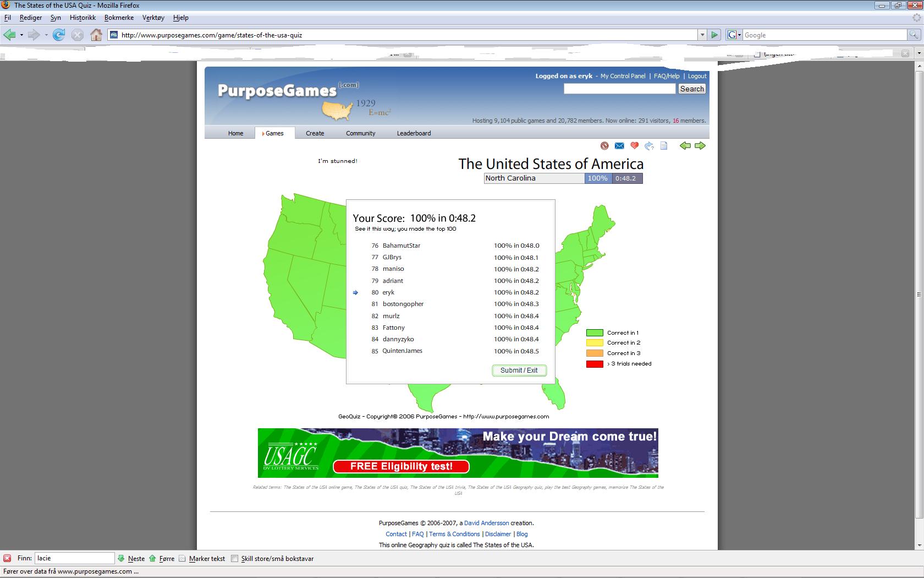Switch to the Home tab on PurposeGames
Image resolution: width=924 pixels, height=578 pixels.
click(x=235, y=133)
